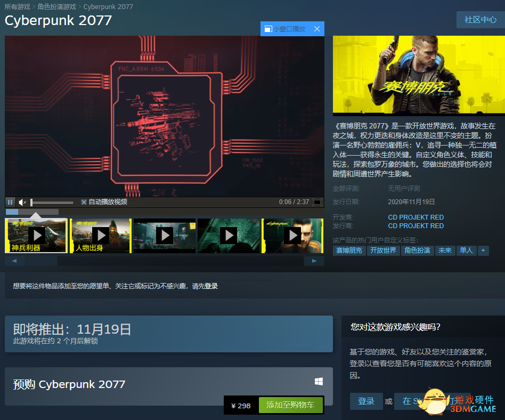Click the 无用户评测 review summary text
Screen dimensions: 505x420
tap(404, 189)
